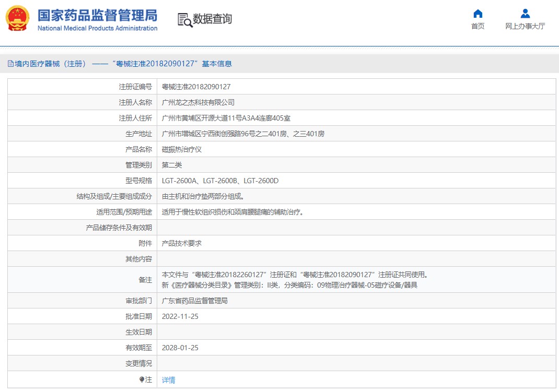This screenshot has width=559, height=392.
Task: Click the document icon before 境内医疗器械
Action: [x=10, y=64]
